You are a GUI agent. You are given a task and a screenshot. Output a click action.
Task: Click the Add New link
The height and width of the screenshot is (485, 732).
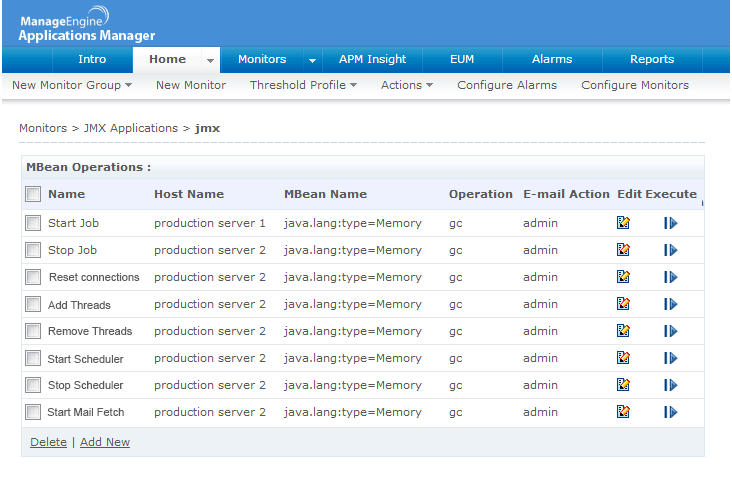(105, 442)
